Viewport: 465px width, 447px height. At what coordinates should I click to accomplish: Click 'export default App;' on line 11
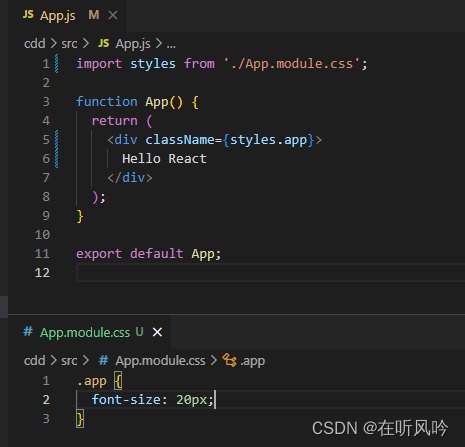(149, 254)
